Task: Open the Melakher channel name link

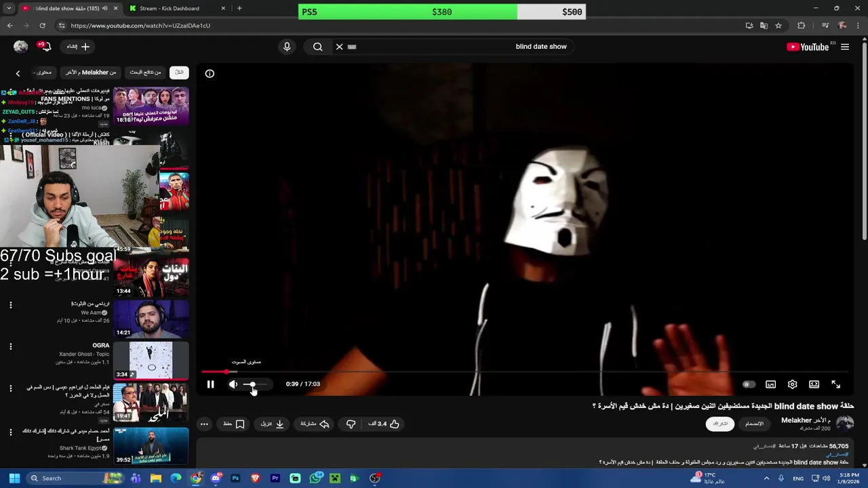Action: click(806, 420)
